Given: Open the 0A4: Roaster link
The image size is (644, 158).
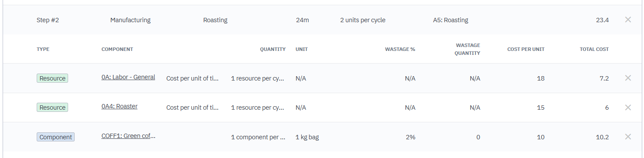Looking at the screenshot, I should pos(119,106).
